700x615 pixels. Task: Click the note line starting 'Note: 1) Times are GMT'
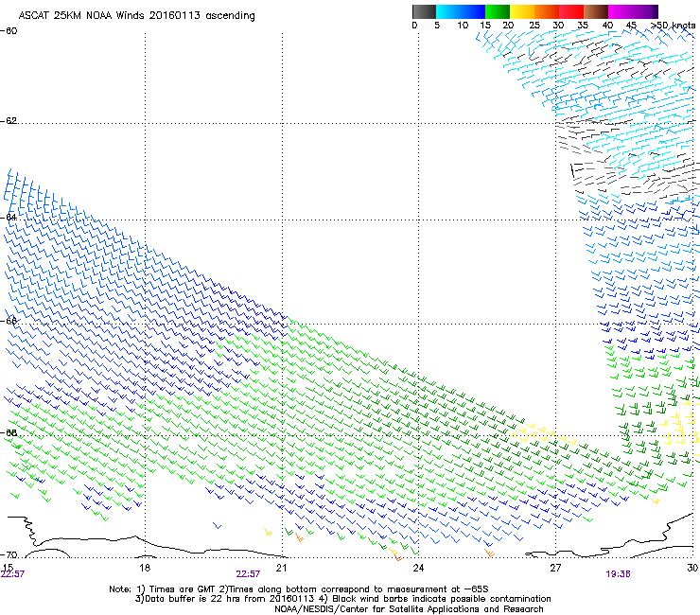coord(299,589)
